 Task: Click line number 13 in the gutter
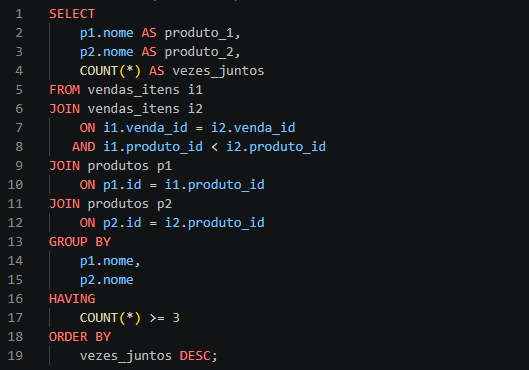15,242
